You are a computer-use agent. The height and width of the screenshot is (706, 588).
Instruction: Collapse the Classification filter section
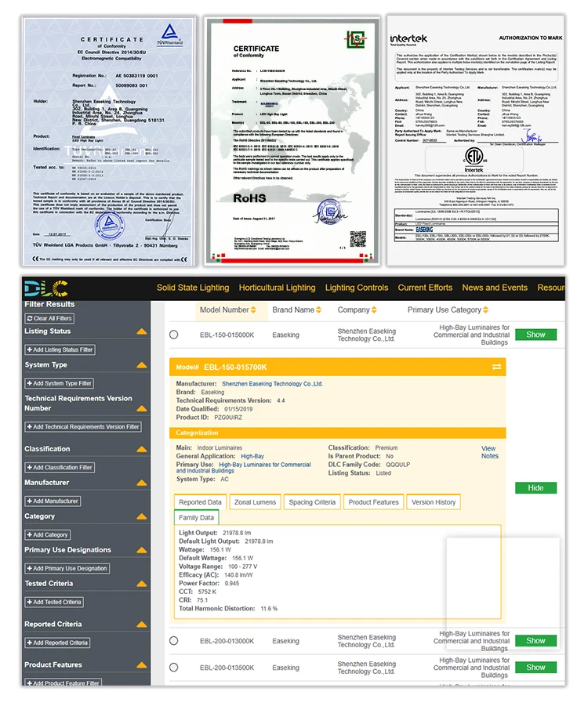(142, 450)
